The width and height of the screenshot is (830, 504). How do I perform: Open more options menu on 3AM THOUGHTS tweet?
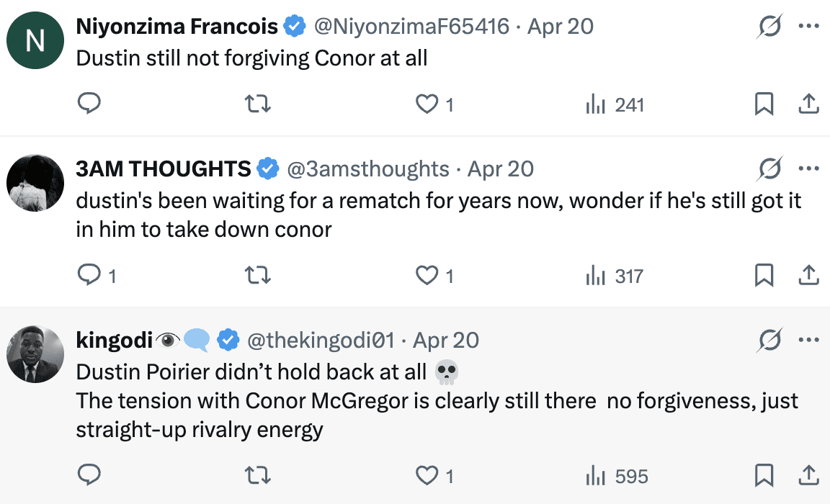point(809,169)
